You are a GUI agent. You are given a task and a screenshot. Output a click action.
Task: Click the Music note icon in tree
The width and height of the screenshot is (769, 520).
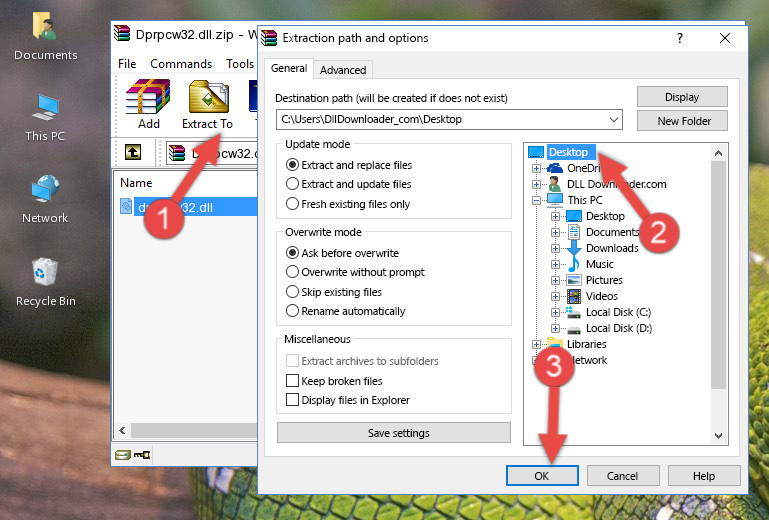(574, 264)
